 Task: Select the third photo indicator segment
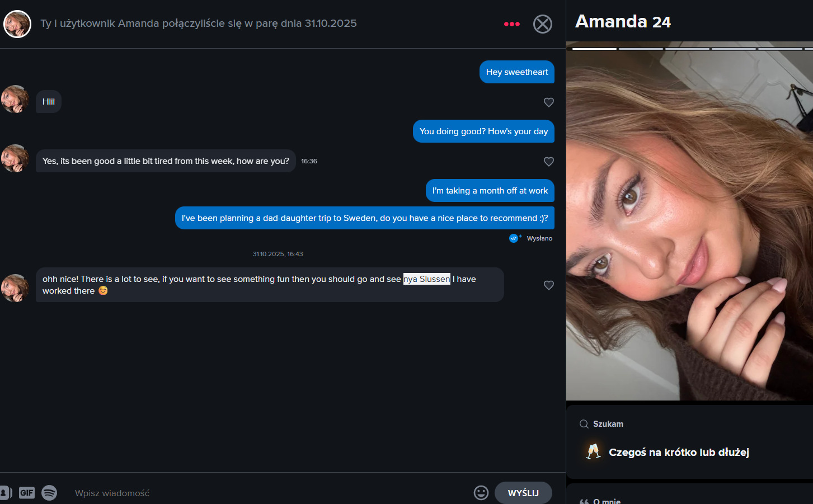[687, 49]
